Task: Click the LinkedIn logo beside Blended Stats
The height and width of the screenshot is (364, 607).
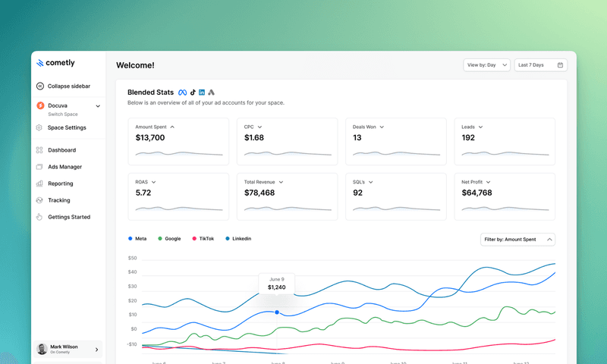Action: click(202, 93)
